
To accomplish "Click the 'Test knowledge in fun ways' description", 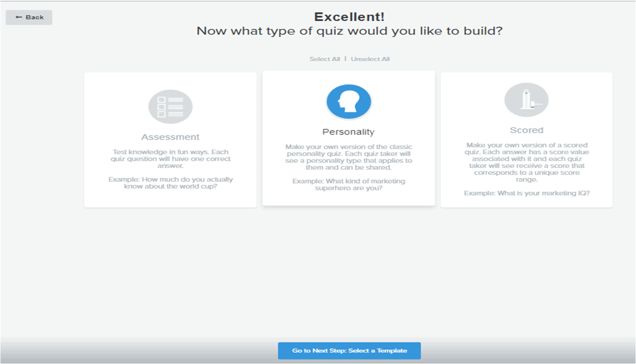I will 170,159.
